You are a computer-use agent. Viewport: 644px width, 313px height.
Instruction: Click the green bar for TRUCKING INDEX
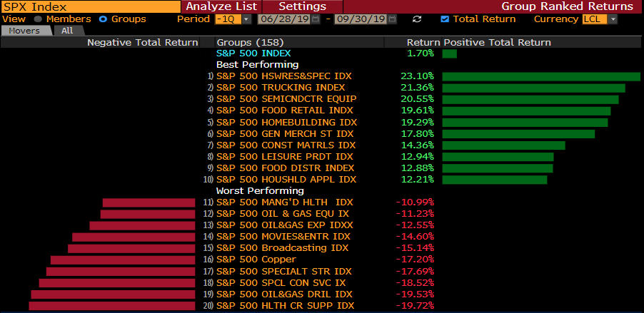[533, 88]
